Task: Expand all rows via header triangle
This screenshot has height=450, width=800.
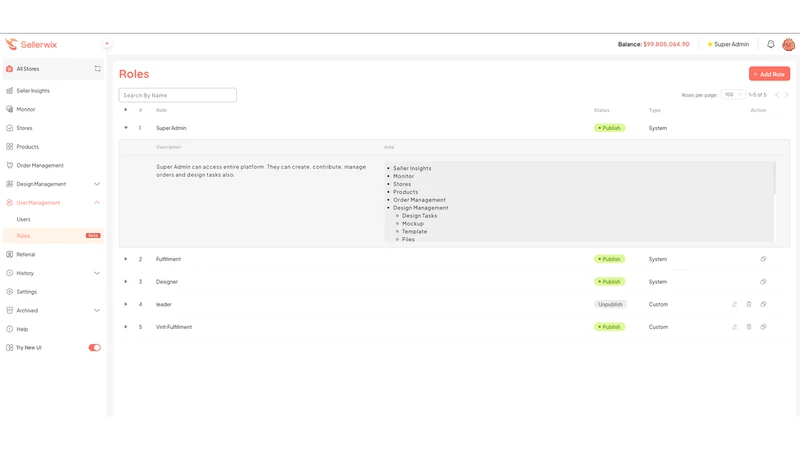Action: pyautogui.click(x=126, y=110)
